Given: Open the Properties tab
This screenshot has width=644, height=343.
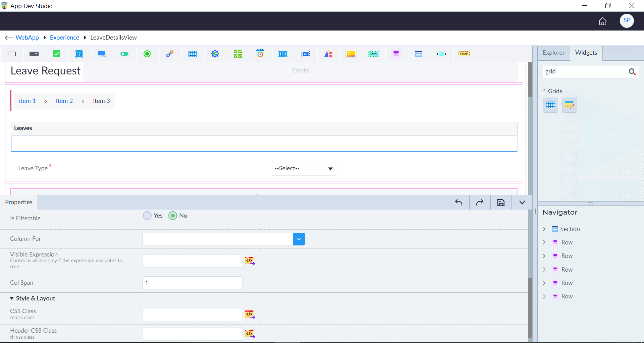Looking at the screenshot, I should coord(19,202).
